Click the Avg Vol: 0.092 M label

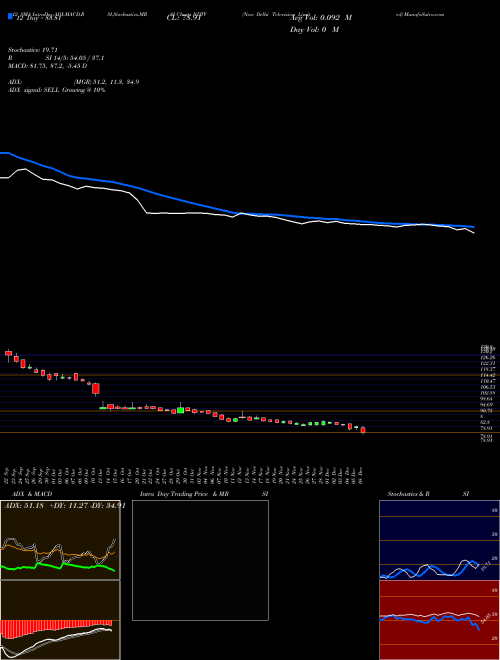320,18
